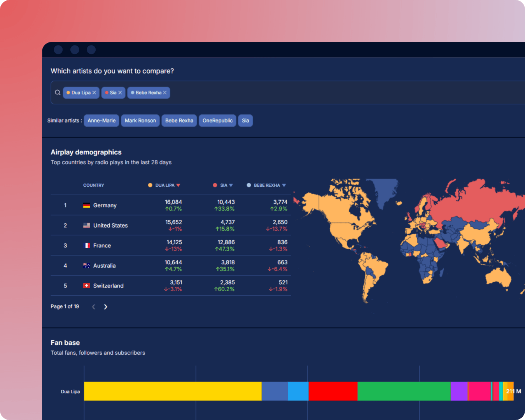Click Australia's flag icon in the table

(x=86, y=265)
